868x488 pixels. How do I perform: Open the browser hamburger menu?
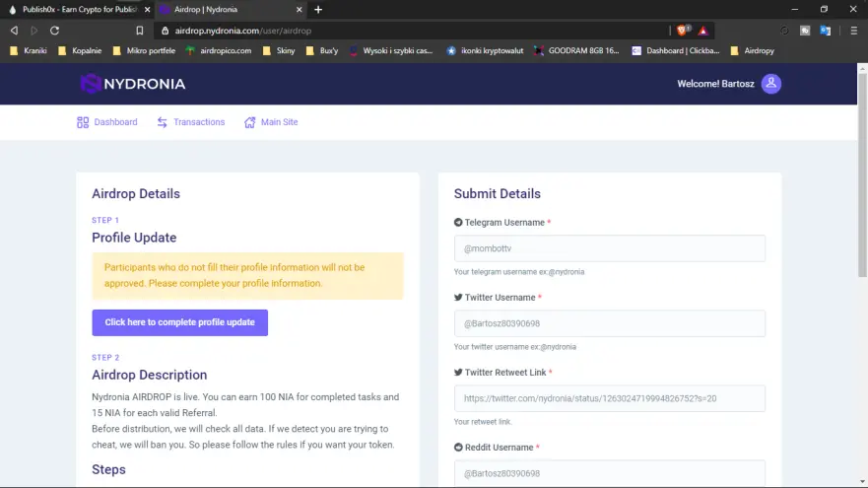coord(853,31)
